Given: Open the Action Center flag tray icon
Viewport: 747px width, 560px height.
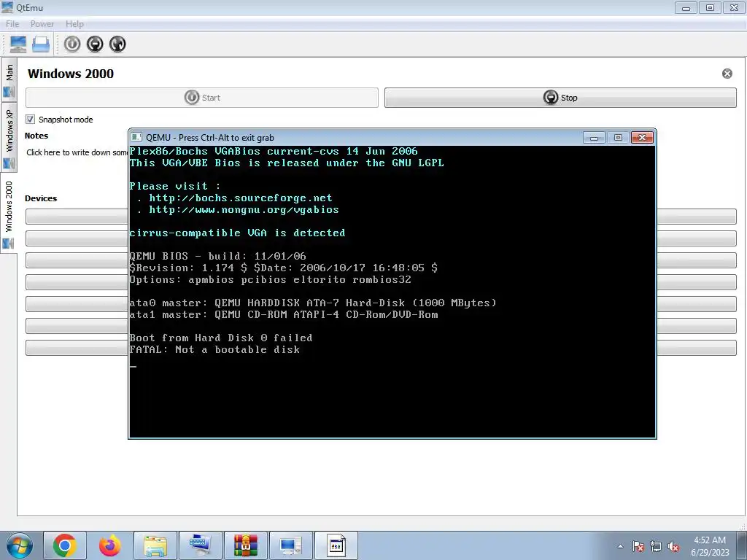Looking at the screenshot, I should click(638, 546).
